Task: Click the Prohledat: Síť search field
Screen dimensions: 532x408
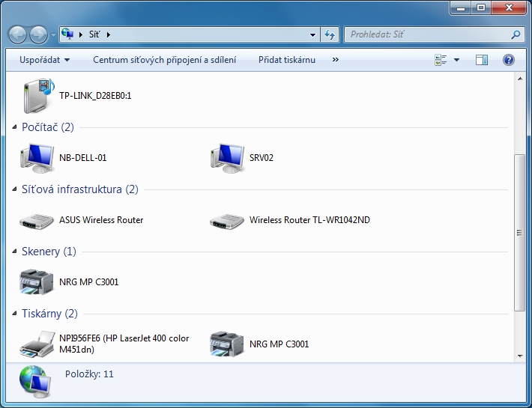Action: [427, 34]
